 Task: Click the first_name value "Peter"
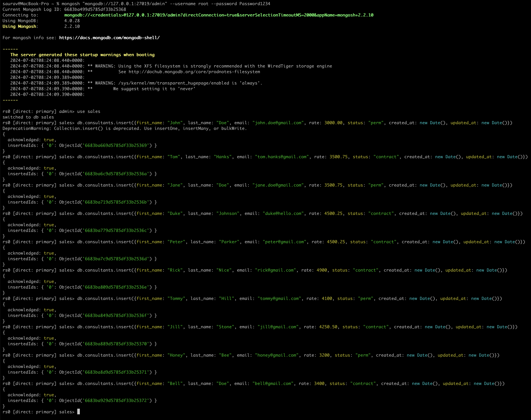(176, 242)
